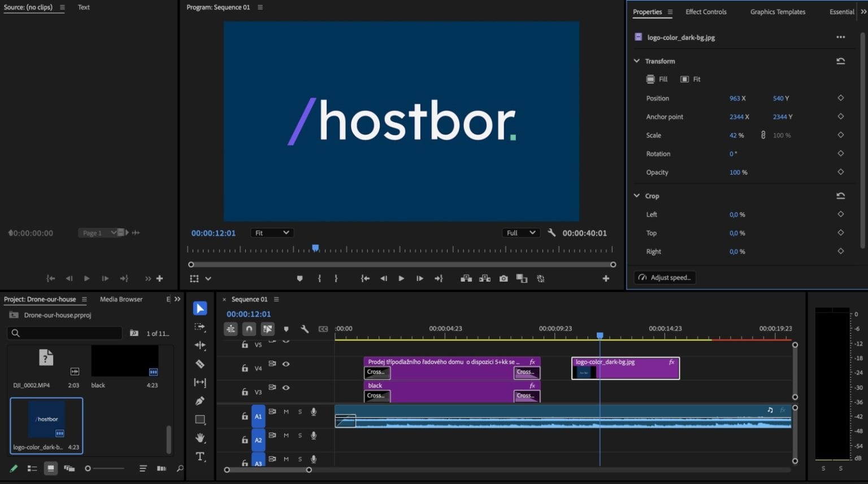Collapse the Transform section
The image size is (868, 484).
pos(637,61)
